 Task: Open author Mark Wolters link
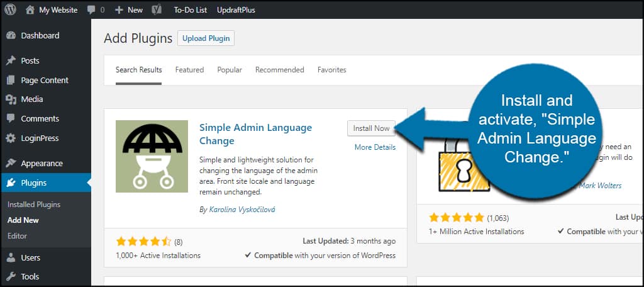[600, 186]
